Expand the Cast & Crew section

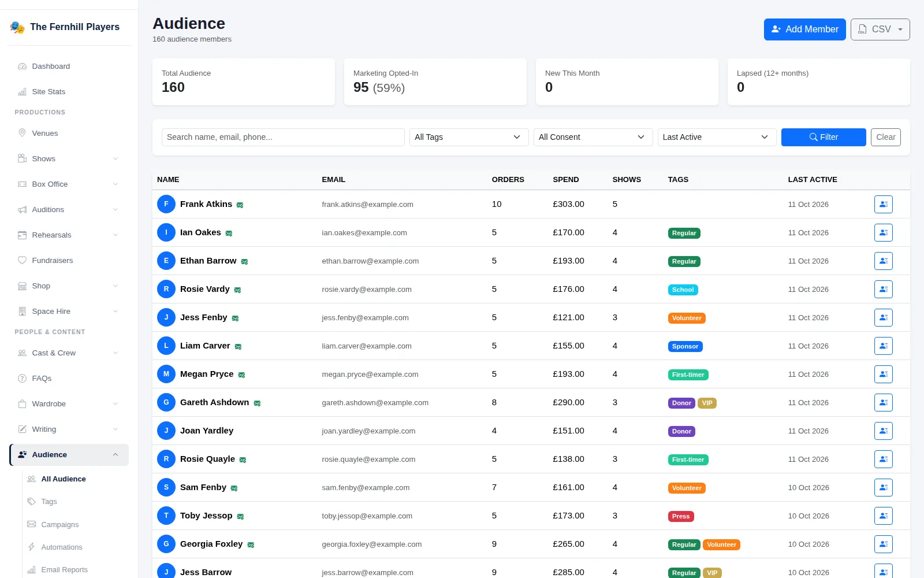[69, 353]
